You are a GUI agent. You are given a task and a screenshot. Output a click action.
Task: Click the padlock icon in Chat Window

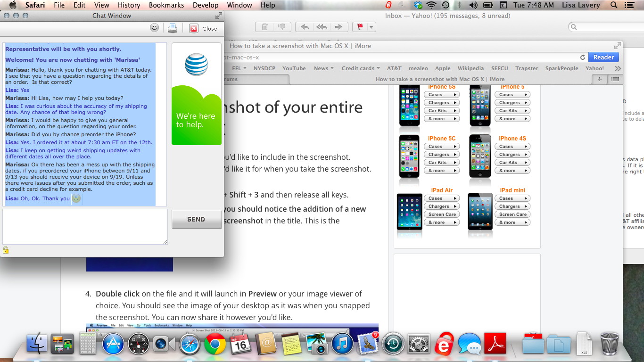point(6,250)
